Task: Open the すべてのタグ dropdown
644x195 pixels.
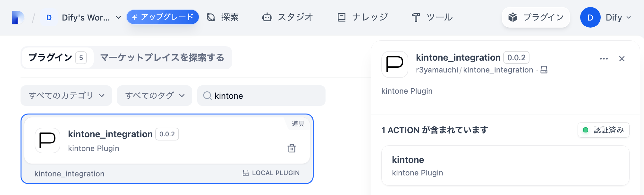Action: (x=154, y=95)
